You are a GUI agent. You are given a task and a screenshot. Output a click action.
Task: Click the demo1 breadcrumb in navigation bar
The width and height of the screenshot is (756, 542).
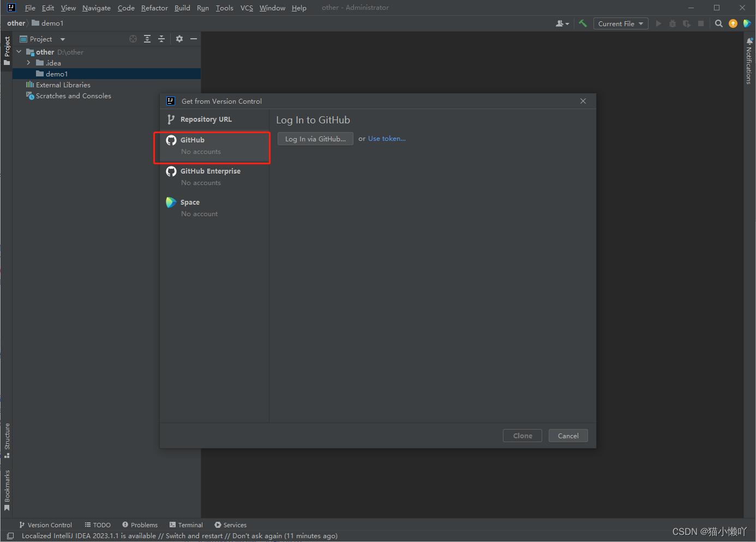tap(48, 23)
